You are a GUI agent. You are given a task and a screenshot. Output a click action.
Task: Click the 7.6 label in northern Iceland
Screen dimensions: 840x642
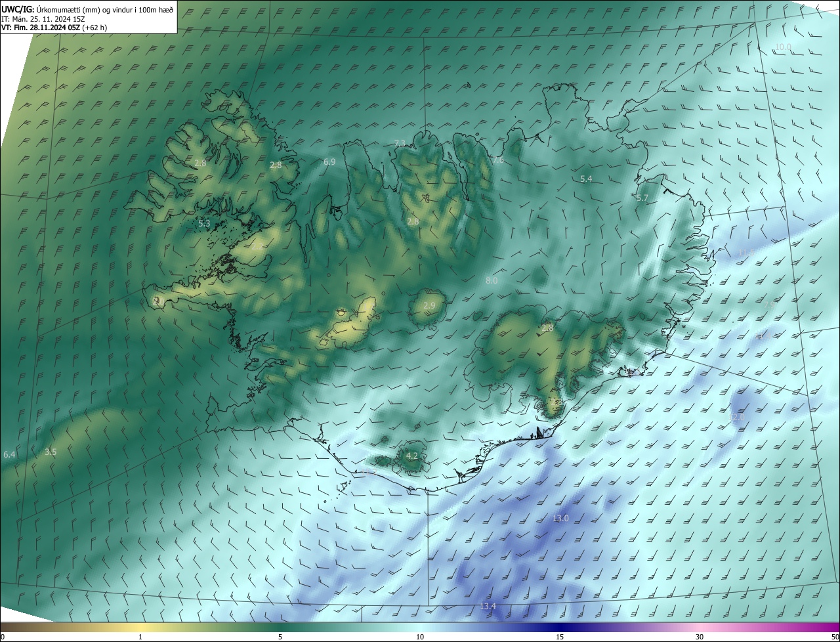[x=498, y=160]
